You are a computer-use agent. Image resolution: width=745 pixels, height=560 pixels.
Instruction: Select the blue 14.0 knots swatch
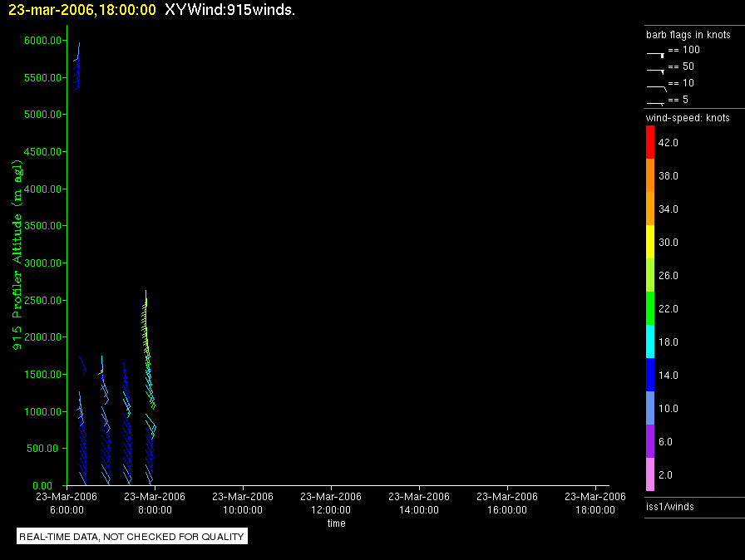[x=650, y=375]
